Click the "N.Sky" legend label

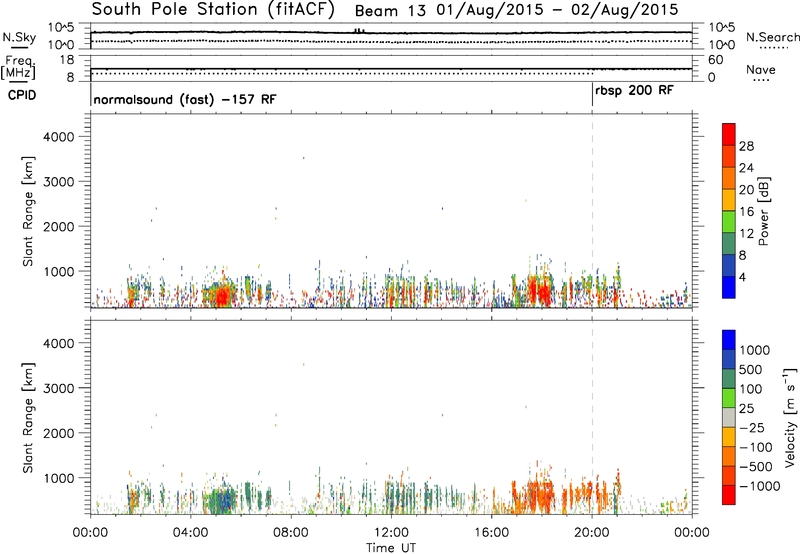[19, 37]
